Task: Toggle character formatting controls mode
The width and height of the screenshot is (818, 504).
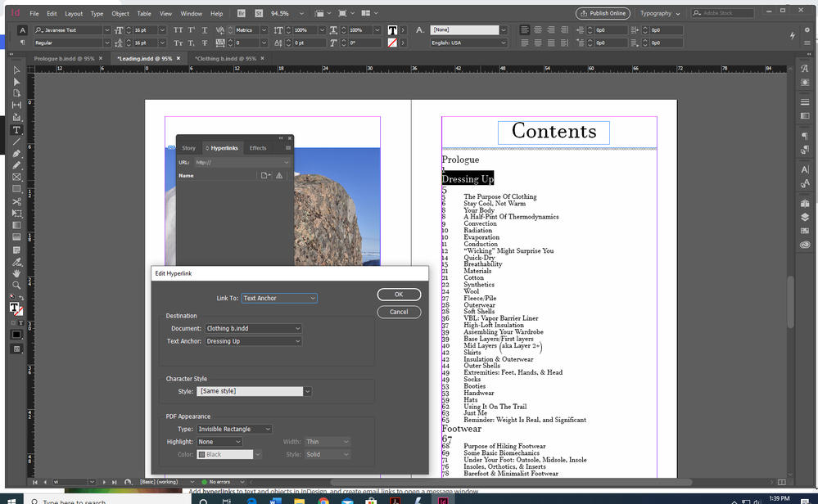Action: tap(22, 30)
